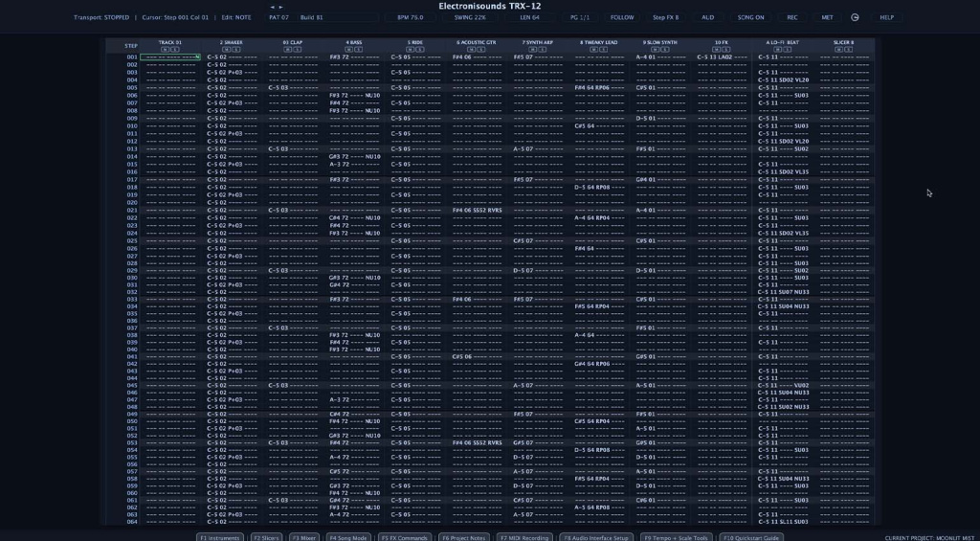
Task: Open the HELP screen
Action: (x=886, y=17)
